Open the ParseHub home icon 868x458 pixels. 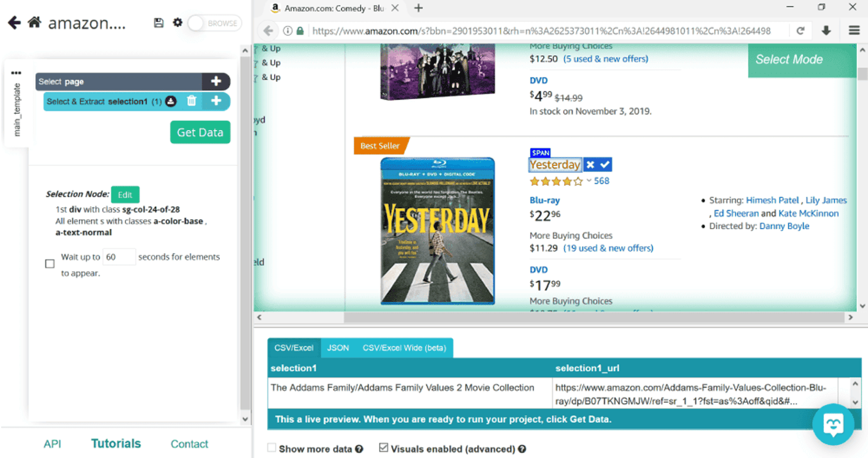coord(35,23)
